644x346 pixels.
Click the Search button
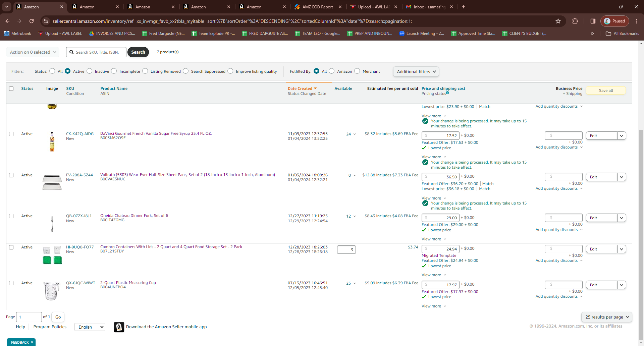pos(138,52)
